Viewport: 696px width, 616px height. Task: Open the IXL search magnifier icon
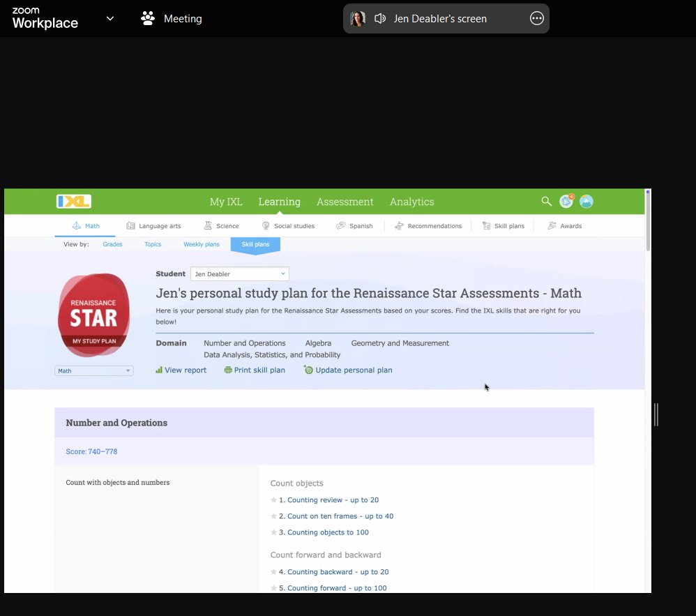pos(547,201)
